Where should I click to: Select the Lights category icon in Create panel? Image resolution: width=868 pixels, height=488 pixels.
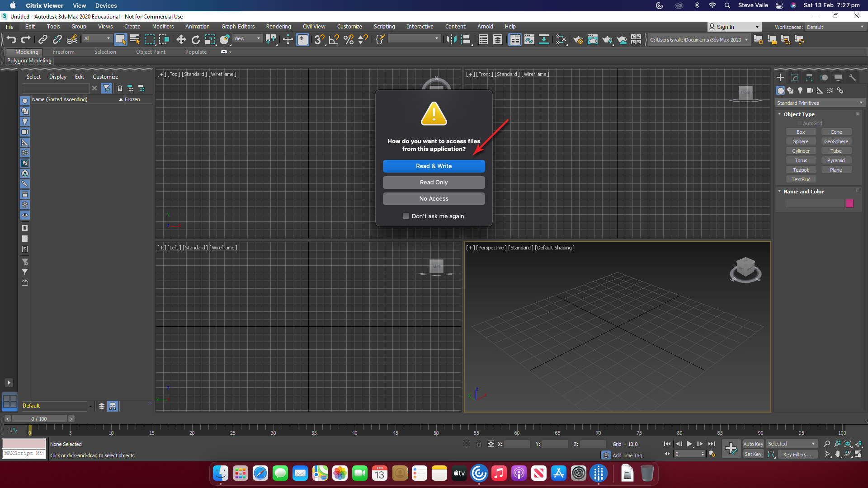point(800,91)
